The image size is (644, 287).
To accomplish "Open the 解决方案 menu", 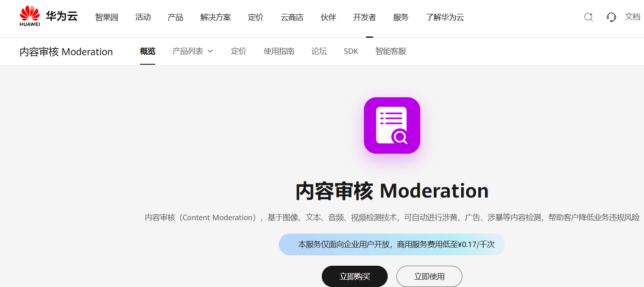I will pos(216,17).
